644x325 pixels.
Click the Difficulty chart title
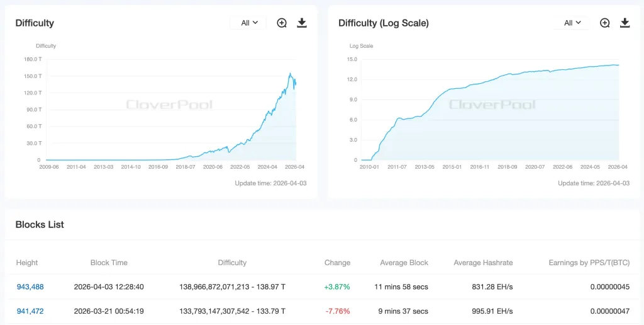tap(35, 23)
